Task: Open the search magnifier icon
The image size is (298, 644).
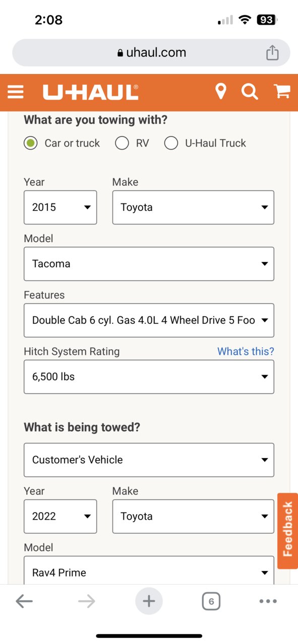Action: [250, 92]
